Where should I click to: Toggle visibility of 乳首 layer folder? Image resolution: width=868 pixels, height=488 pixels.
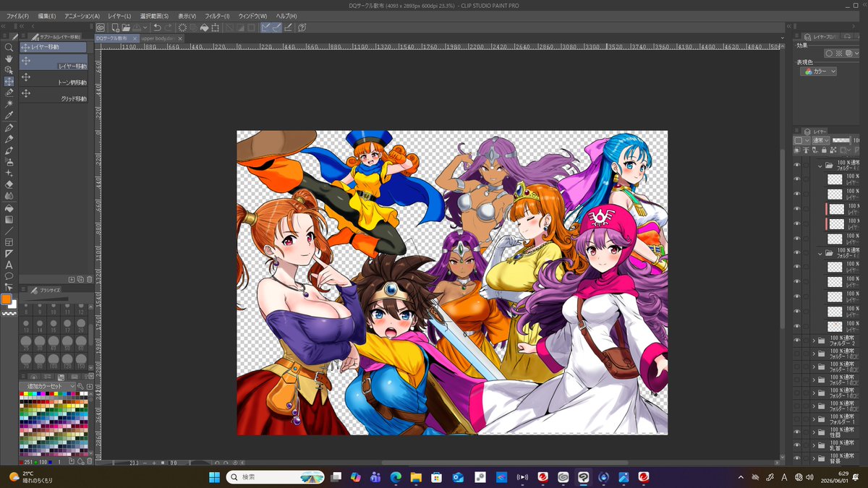(x=797, y=445)
